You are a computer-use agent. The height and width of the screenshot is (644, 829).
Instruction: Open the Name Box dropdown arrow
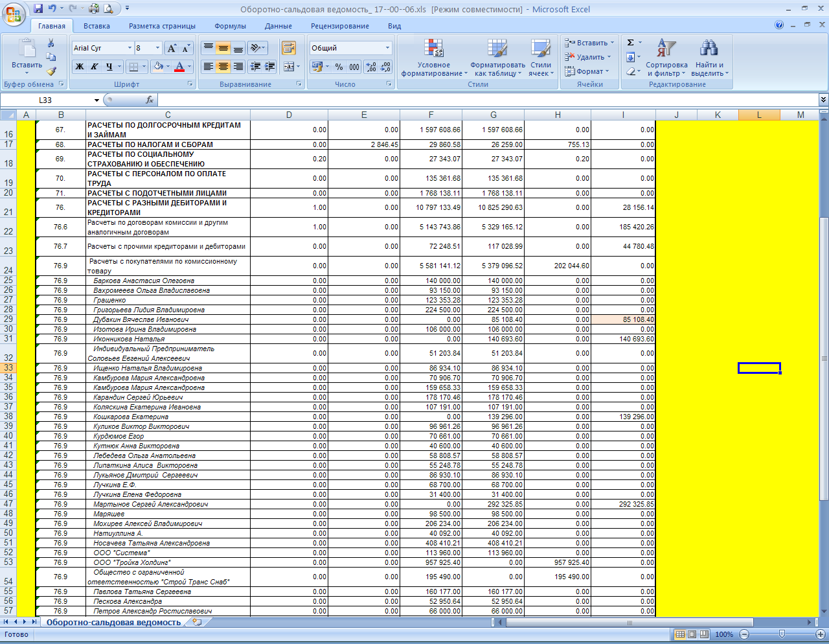pyautogui.click(x=97, y=100)
